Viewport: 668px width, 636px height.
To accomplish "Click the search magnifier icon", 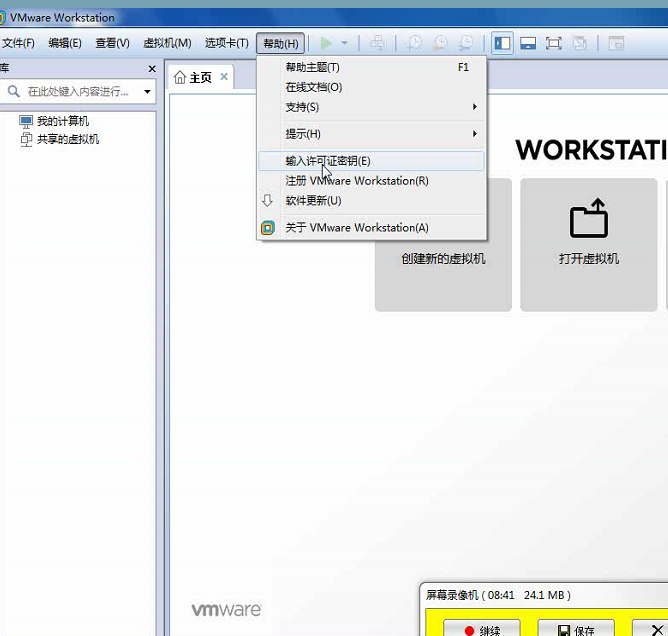I will click(x=14, y=91).
